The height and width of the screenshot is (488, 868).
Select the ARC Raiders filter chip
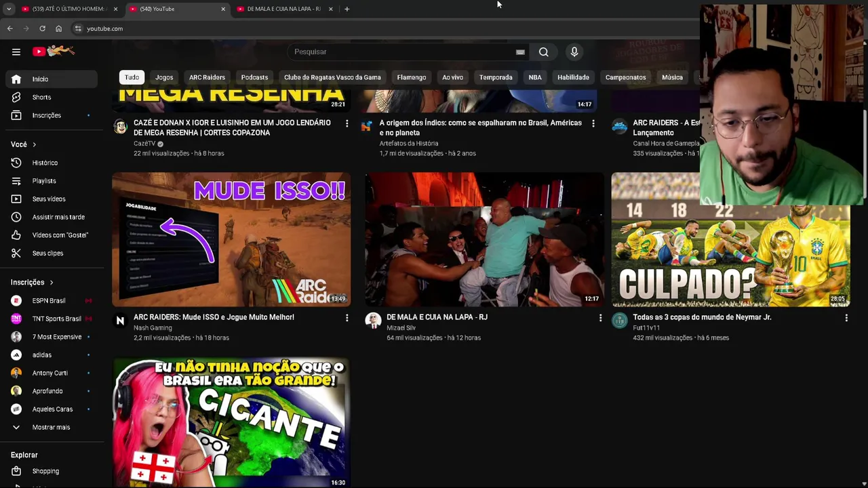pos(207,77)
